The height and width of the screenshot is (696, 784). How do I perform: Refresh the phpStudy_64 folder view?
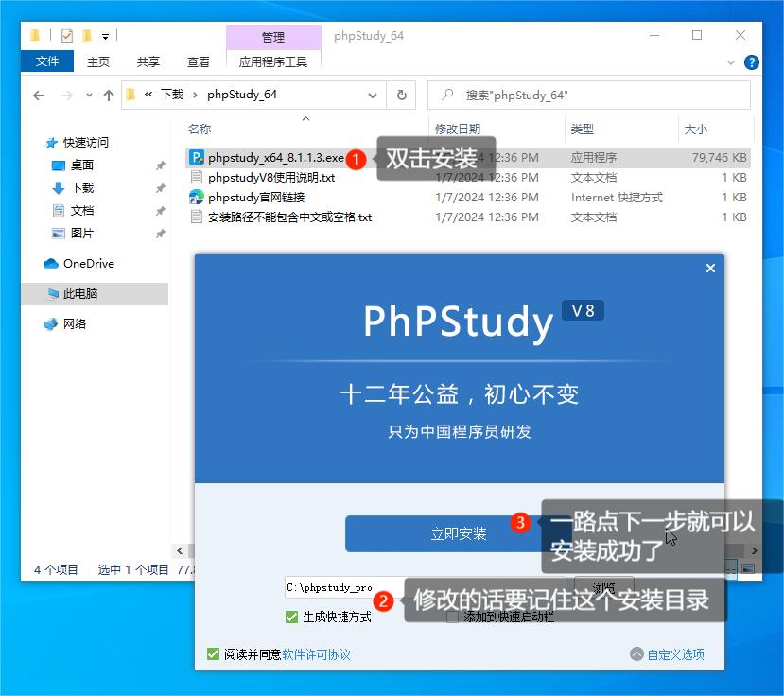[402, 95]
